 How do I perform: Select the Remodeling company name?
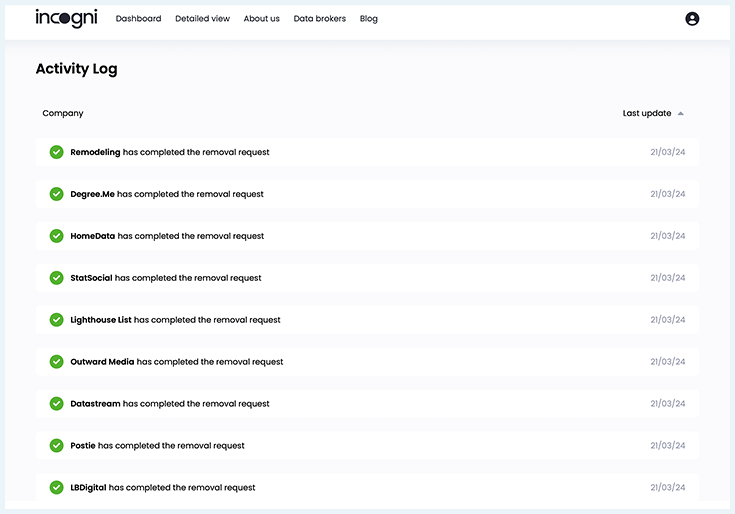95,152
